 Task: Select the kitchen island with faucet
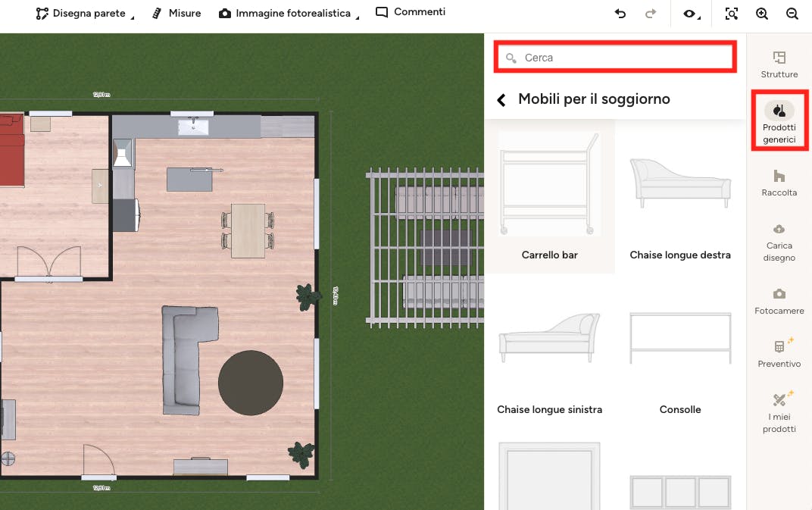point(189,180)
